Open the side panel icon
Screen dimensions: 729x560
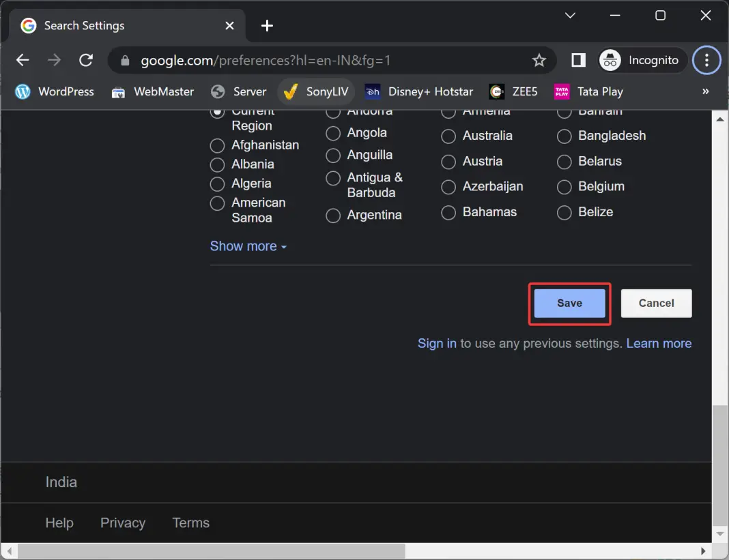coord(577,60)
